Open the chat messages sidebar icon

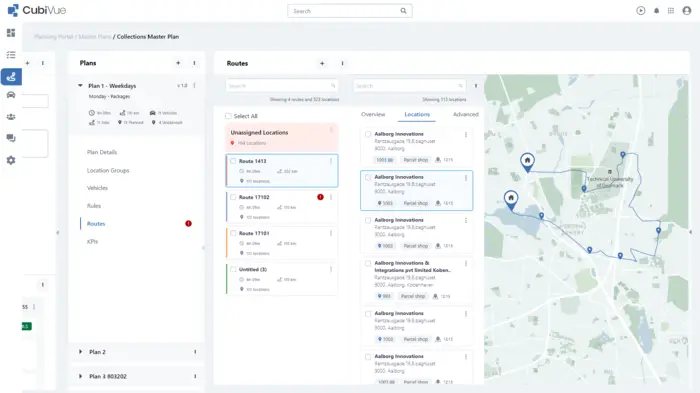11,138
